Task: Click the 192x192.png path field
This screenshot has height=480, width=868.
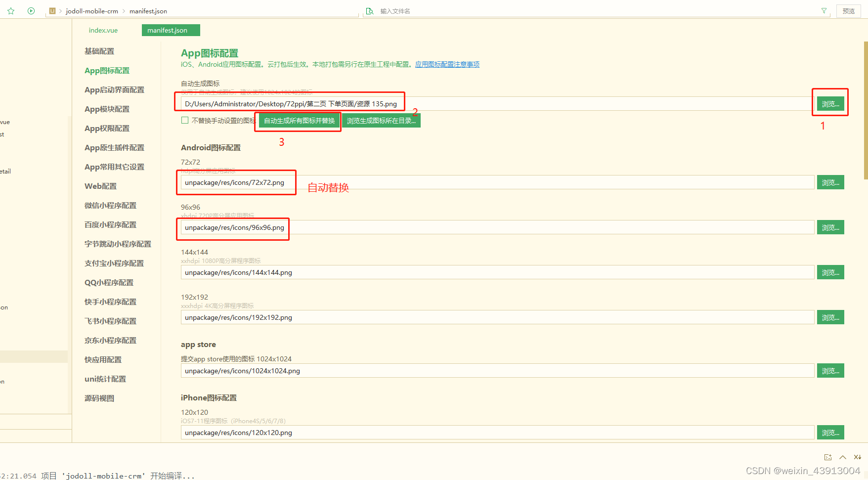Action: click(x=497, y=317)
